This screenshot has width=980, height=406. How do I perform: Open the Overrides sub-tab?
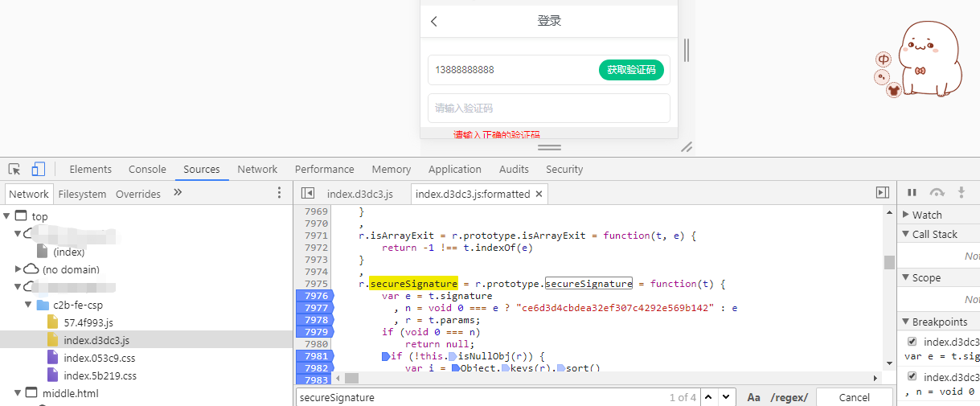(x=138, y=194)
